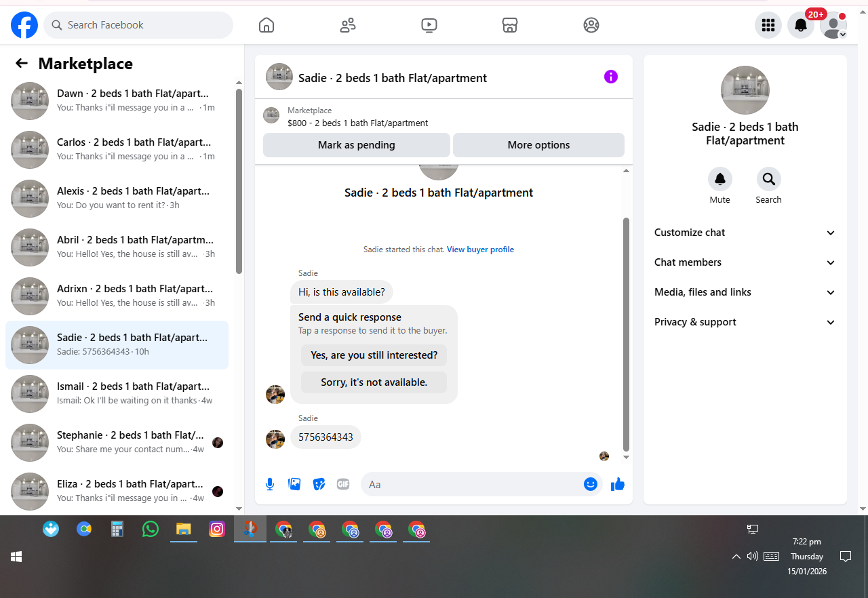Select the Sadie conversation in chat list
This screenshot has height=598, width=868.
(x=117, y=345)
